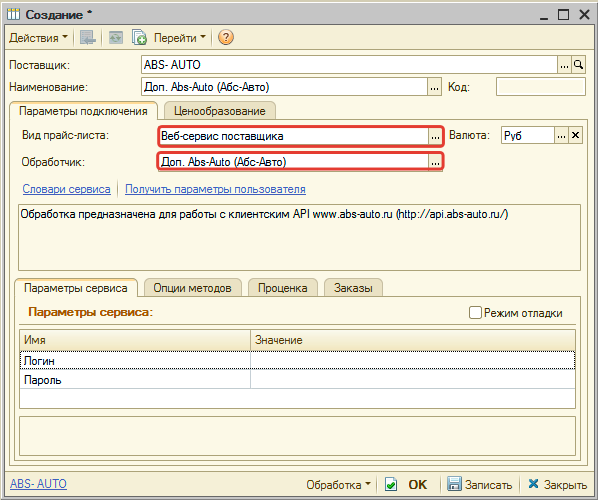
Task: Click the Записать floppy disk icon
Action: pos(454,484)
